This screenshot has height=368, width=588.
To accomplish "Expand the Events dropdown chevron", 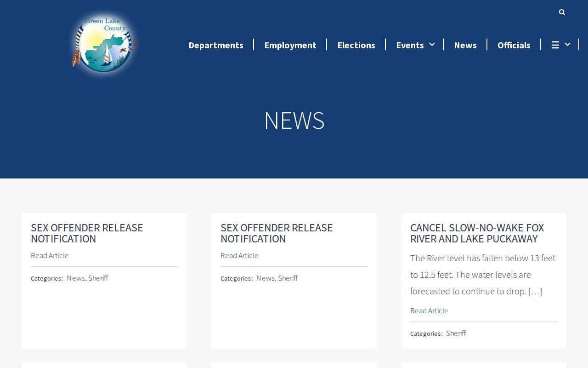I will pos(432,44).
